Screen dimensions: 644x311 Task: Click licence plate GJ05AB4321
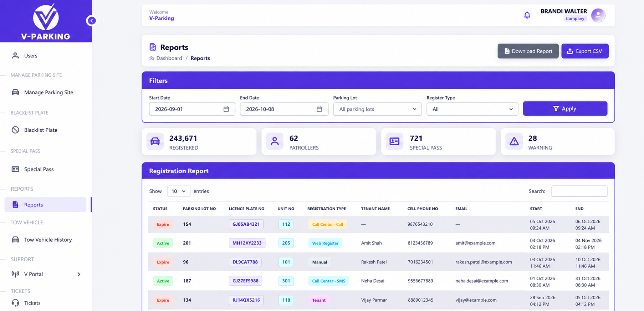tap(246, 224)
